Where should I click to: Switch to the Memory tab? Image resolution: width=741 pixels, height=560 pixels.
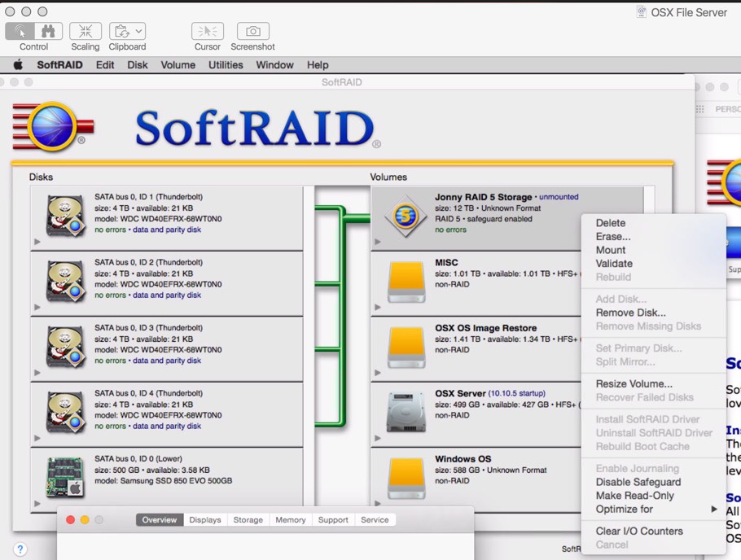pos(291,520)
